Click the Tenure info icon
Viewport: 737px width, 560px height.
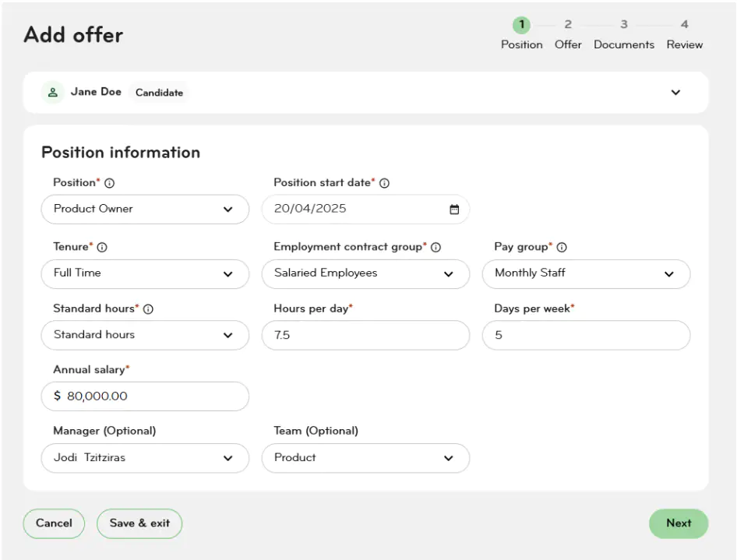click(102, 247)
